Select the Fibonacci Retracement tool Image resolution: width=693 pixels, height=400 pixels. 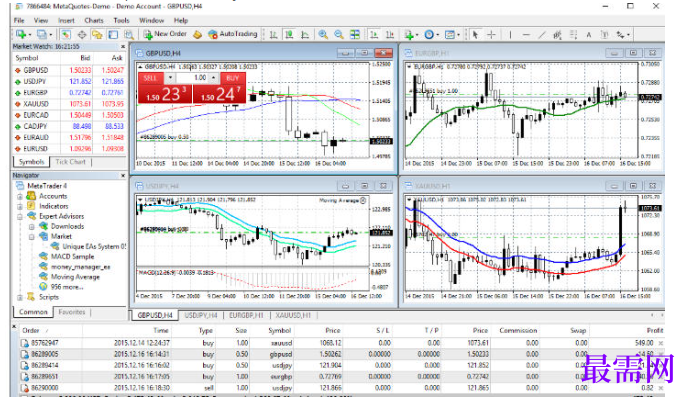tap(573, 34)
